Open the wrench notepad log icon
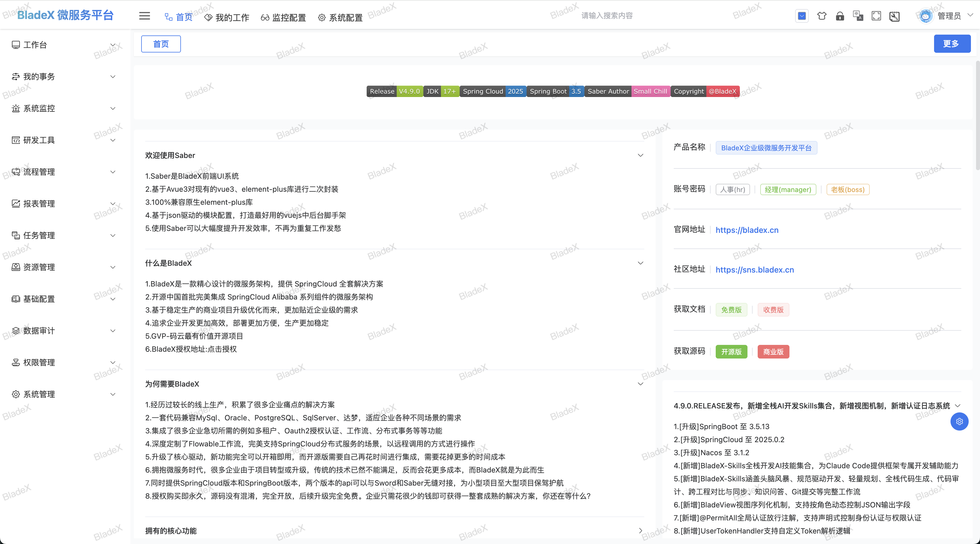980x544 pixels. coord(894,16)
